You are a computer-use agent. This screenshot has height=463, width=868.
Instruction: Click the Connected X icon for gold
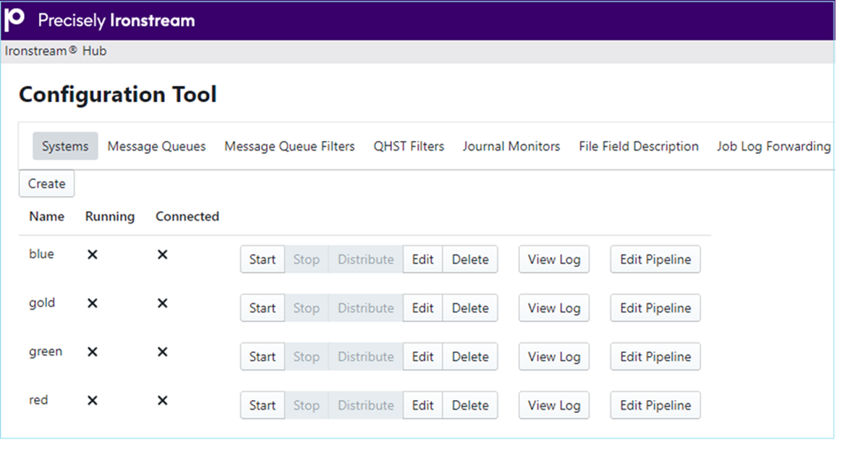point(163,303)
